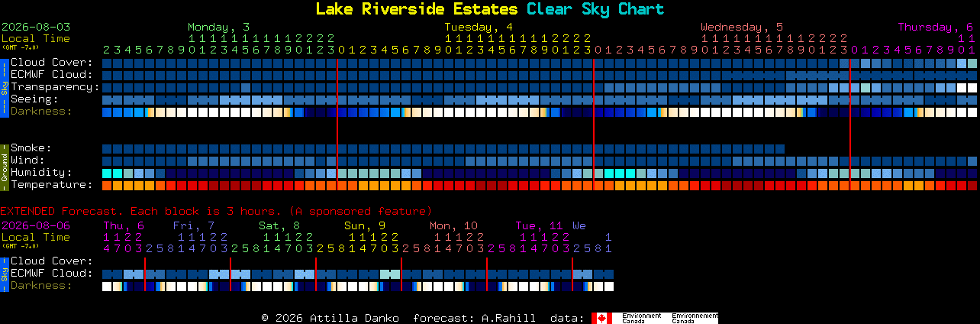Select the Thursday, 6 day header
980x324 pixels.
(x=936, y=28)
